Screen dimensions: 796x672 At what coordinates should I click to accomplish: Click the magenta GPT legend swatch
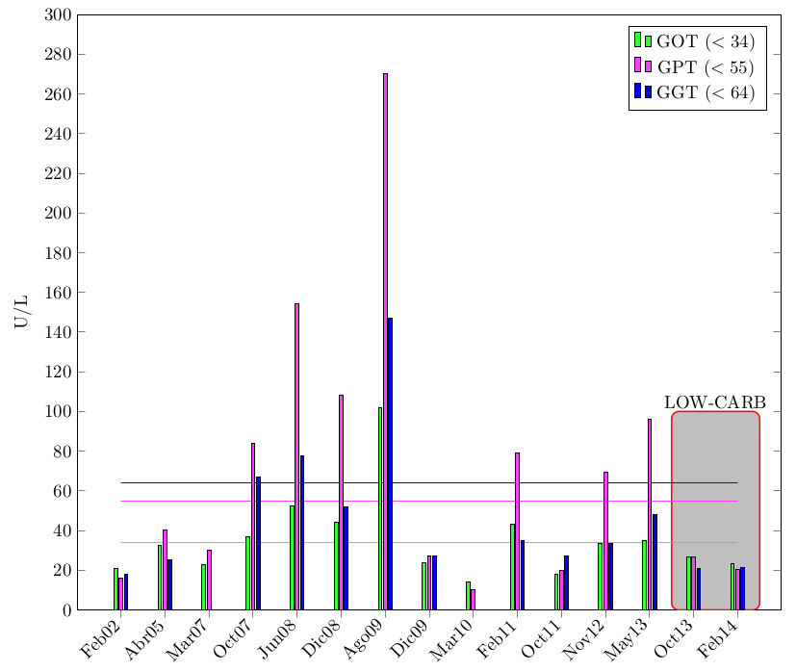tap(642, 66)
